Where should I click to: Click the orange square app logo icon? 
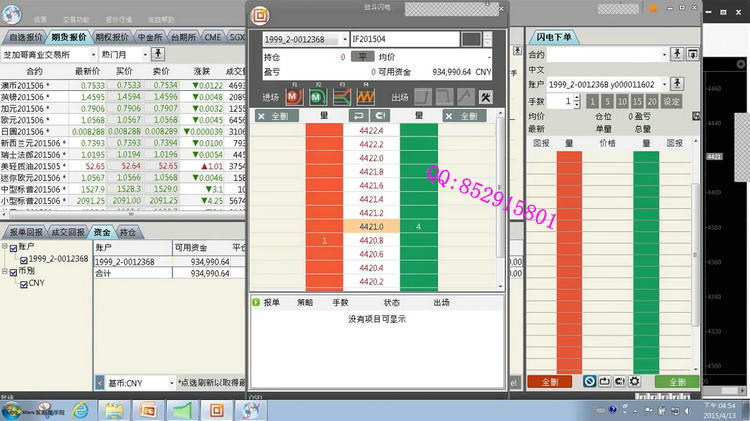point(259,16)
